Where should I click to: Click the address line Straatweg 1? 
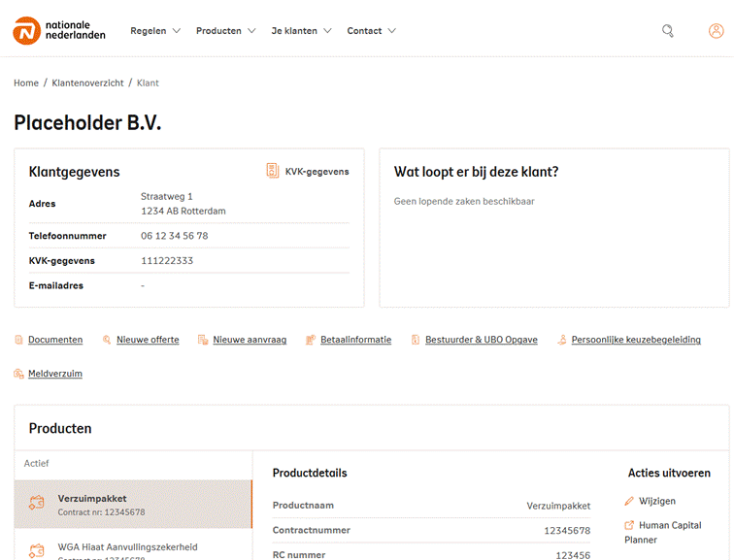click(167, 196)
